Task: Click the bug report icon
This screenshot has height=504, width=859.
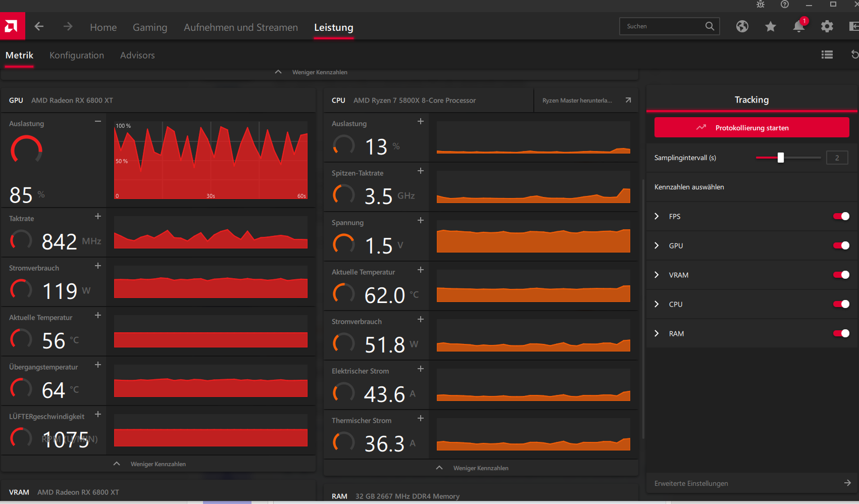Action: [x=761, y=5]
